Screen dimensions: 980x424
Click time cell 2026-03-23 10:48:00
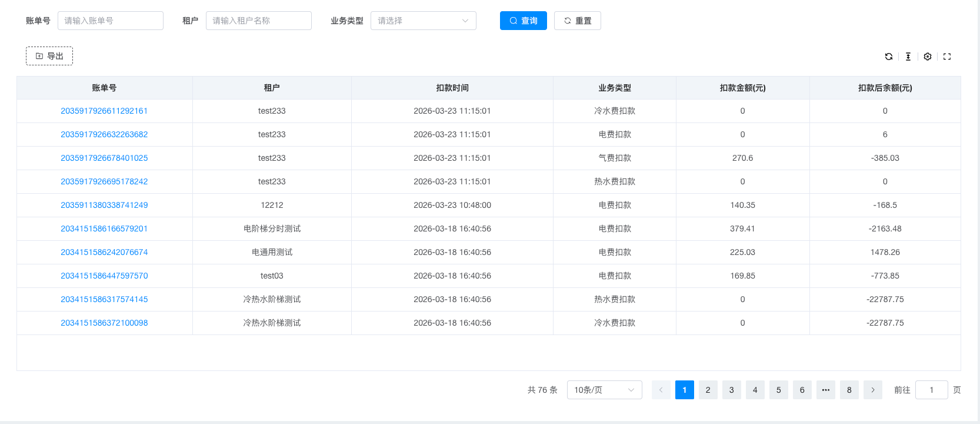pos(452,205)
